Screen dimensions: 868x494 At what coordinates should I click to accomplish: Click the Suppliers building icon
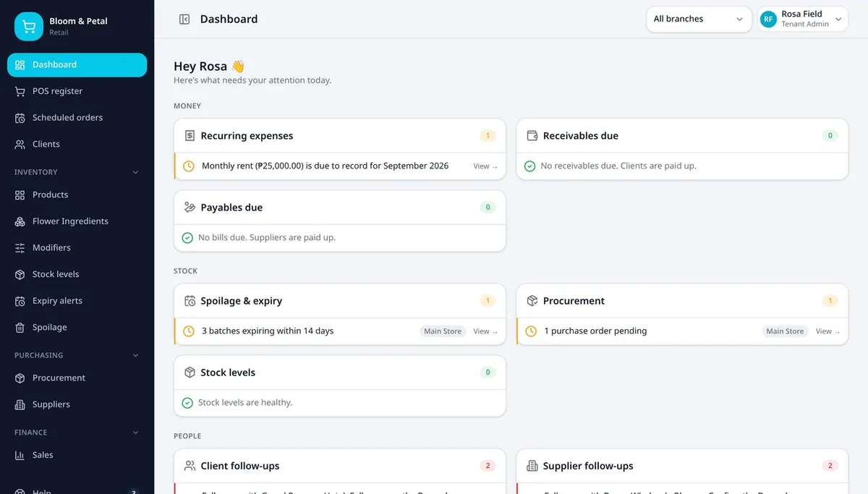click(x=20, y=405)
